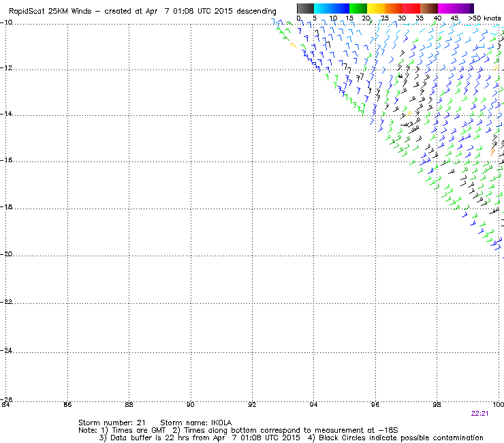Click the '86' longitude axis label

[67, 404]
